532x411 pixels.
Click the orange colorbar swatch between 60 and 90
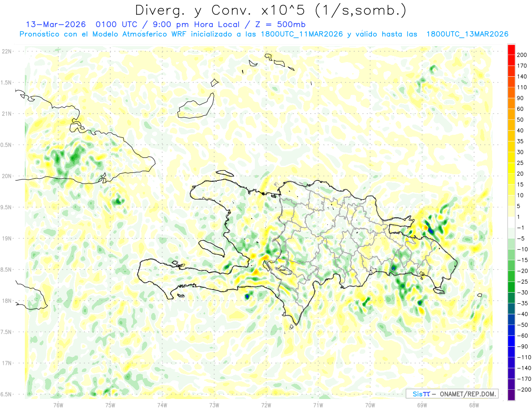pos(511,104)
